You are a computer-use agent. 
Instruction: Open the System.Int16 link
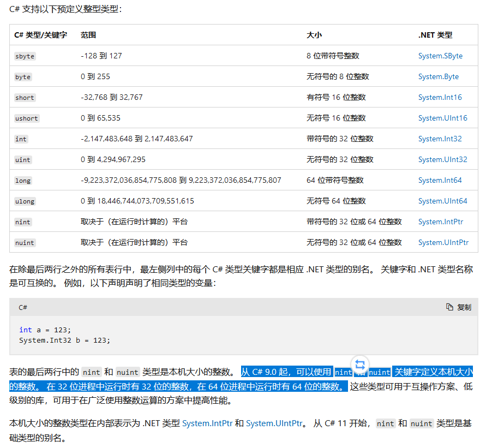tap(440, 97)
